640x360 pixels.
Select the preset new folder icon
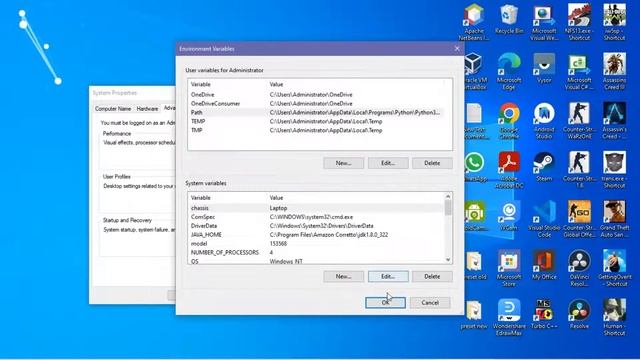pos(474,314)
